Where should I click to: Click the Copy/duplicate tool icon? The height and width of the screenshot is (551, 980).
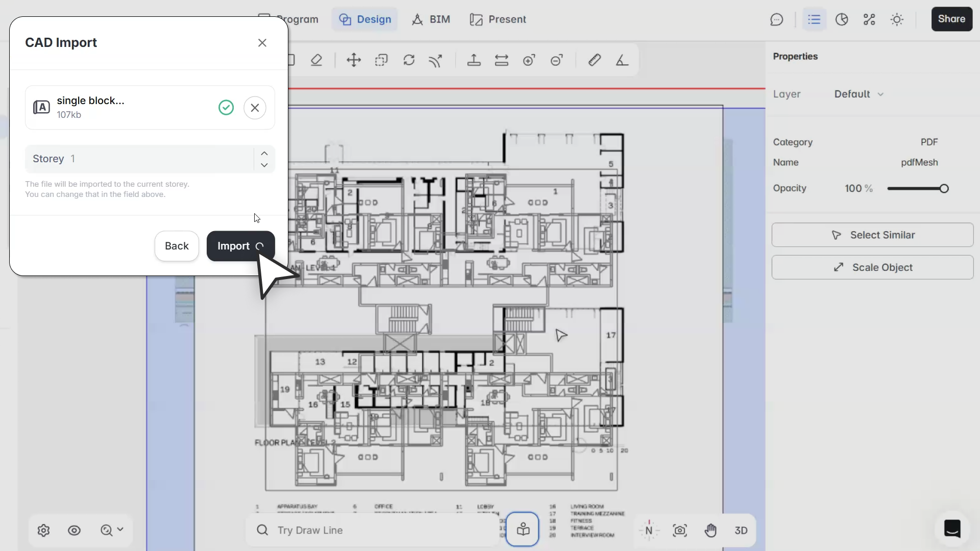(381, 60)
